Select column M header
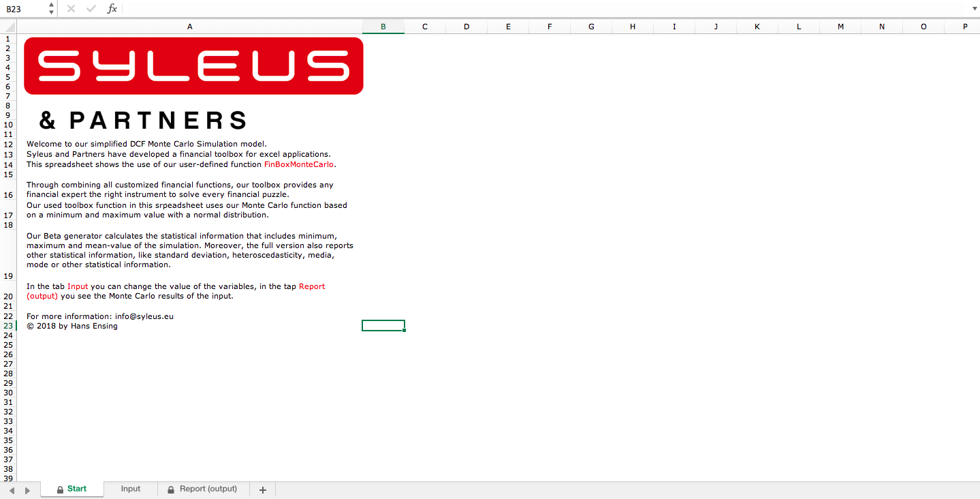The height and width of the screenshot is (499, 980). tap(840, 27)
